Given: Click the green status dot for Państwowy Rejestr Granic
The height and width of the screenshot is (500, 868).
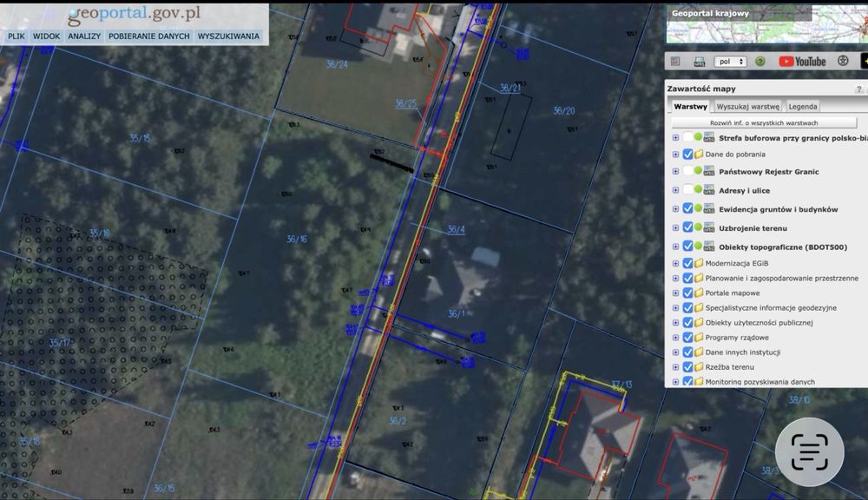Looking at the screenshot, I should pos(698,170).
